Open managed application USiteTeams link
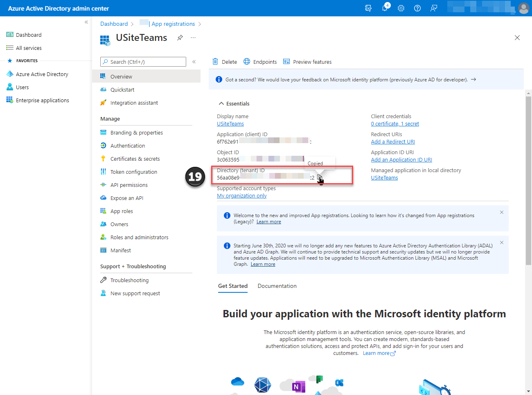The image size is (532, 395). (384, 177)
